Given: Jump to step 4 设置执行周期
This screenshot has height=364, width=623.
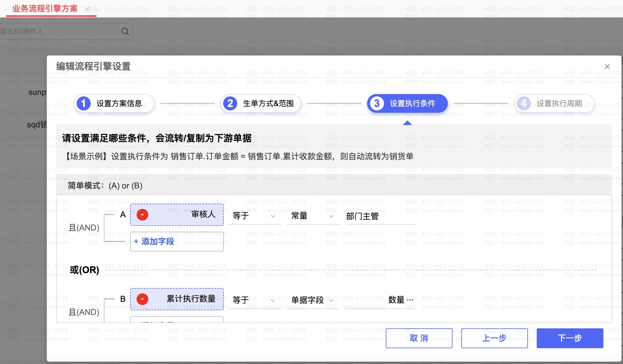Looking at the screenshot, I should (554, 103).
